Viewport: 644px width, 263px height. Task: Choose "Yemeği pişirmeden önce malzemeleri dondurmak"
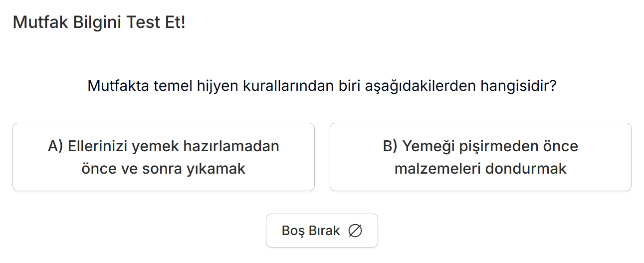[x=480, y=157]
